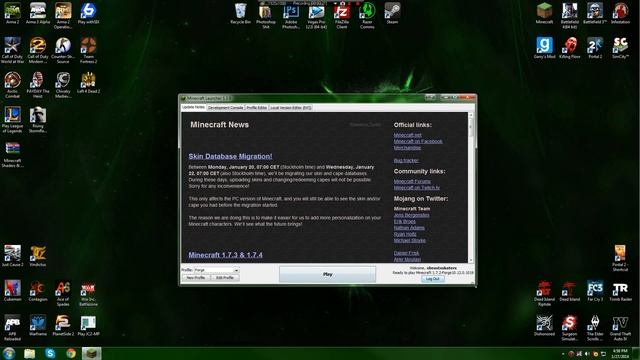Open Google Chrome from the taskbar
Image resolution: width=640 pixels, height=360 pixels.
pyautogui.click(x=71, y=353)
